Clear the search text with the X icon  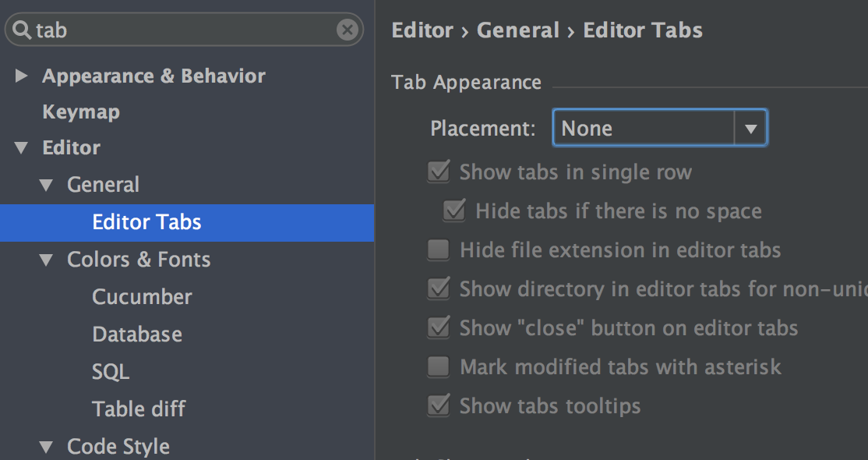347,30
